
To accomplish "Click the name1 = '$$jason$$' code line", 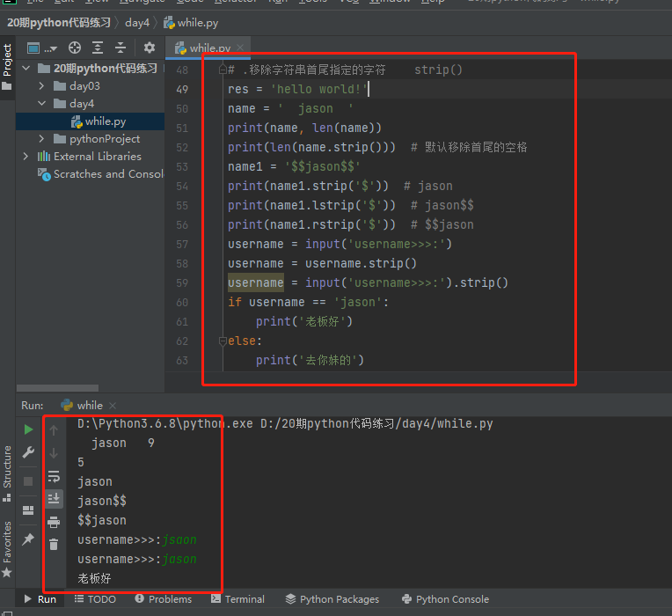I will coord(294,166).
